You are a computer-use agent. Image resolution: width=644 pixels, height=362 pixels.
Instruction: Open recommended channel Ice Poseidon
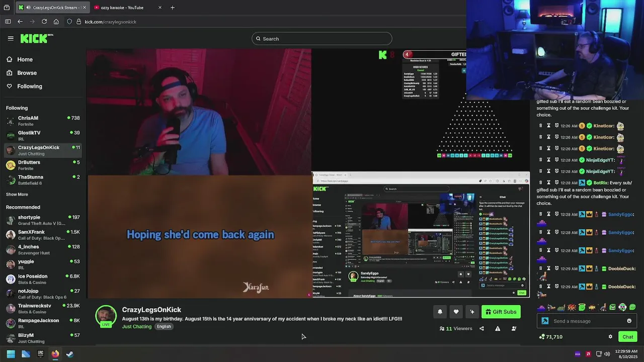pyautogui.click(x=43, y=279)
